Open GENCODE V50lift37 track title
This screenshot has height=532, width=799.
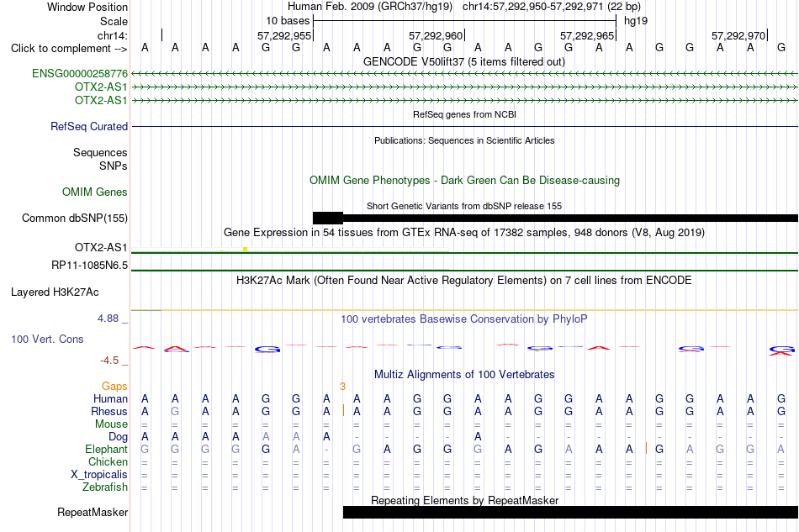[464, 61]
